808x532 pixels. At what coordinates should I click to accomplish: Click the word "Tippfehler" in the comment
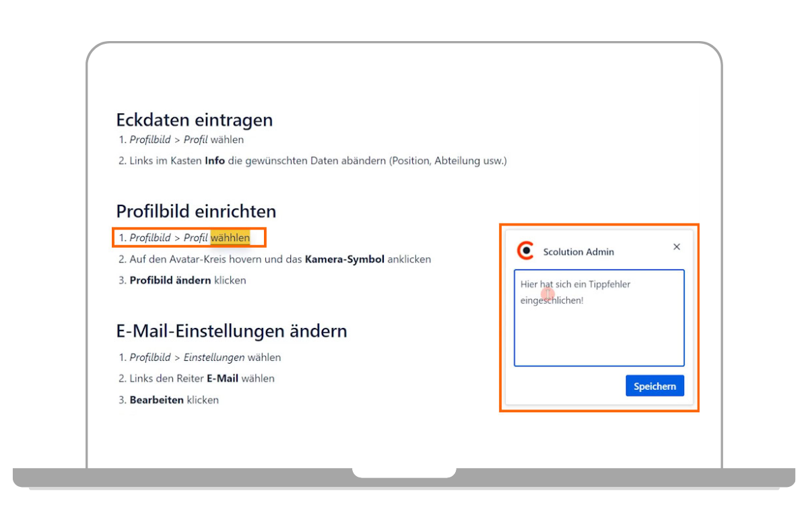pos(609,284)
